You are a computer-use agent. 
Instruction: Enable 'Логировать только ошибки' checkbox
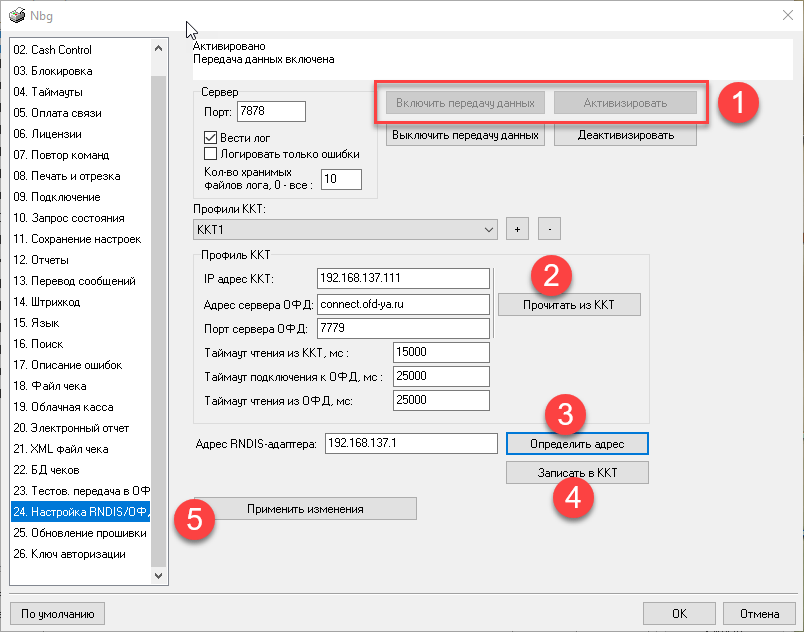[x=210, y=154]
